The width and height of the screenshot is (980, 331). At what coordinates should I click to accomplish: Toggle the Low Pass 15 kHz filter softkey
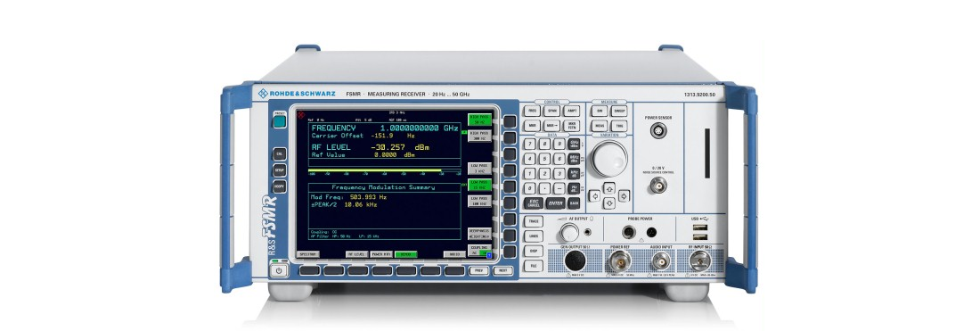point(479,186)
